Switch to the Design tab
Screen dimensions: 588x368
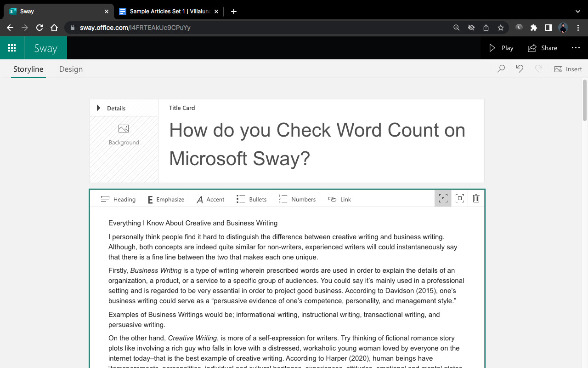tap(71, 69)
